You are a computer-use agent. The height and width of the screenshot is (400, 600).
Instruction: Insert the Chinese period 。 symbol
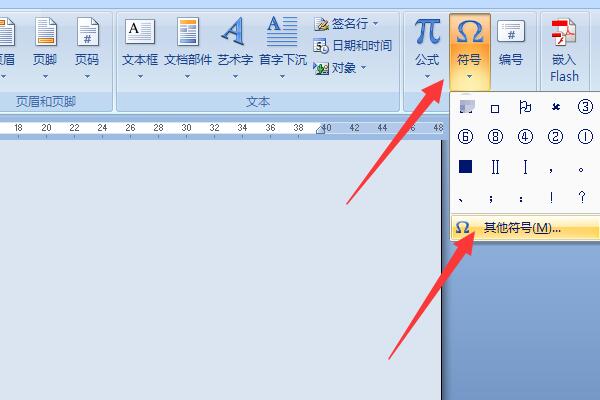[581, 169]
